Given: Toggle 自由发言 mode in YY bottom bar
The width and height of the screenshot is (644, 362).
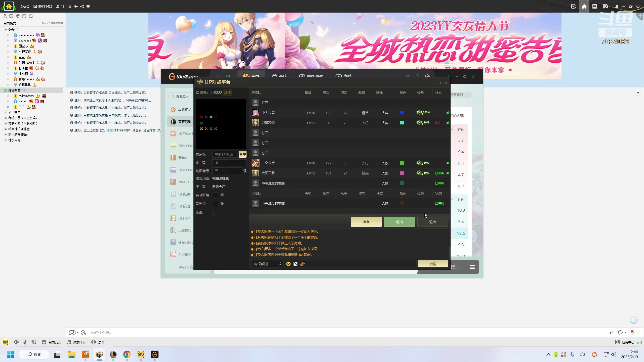Looking at the screenshot, I should [51, 342].
